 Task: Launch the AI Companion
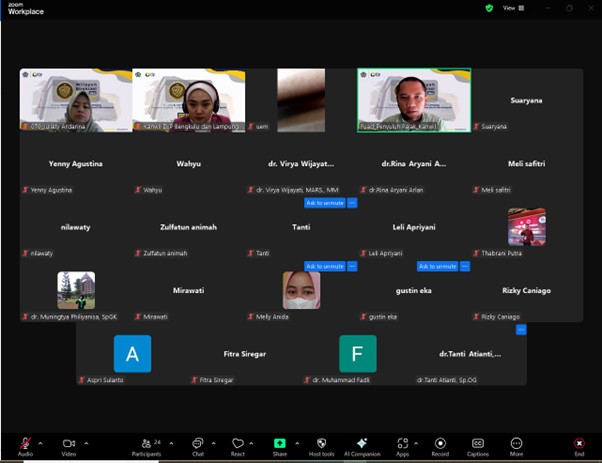coord(362,443)
